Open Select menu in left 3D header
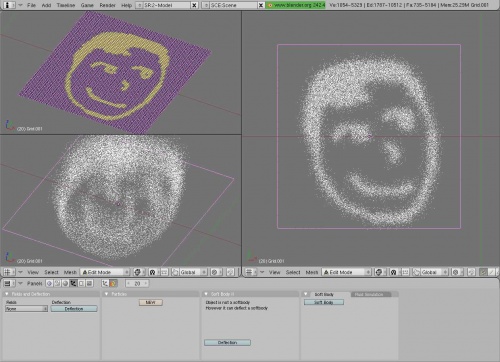The width and height of the screenshot is (500, 362). point(51,272)
